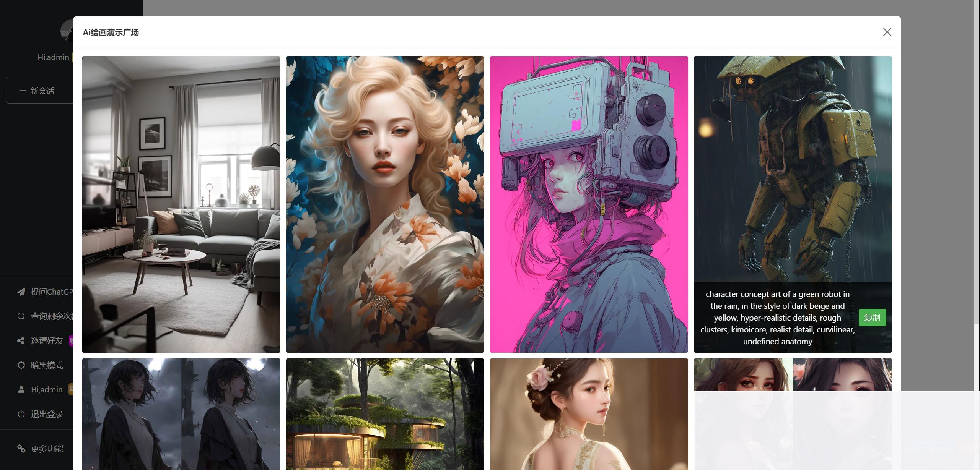Toggle 暗黑模式 dark mode
This screenshot has height=470, width=980.
point(47,365)
